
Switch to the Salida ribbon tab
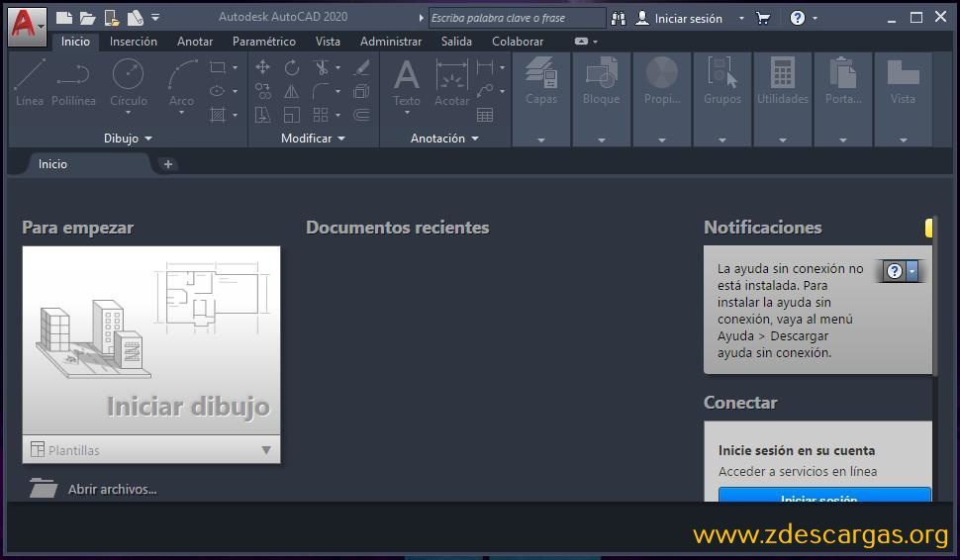[x=456, y=42]
